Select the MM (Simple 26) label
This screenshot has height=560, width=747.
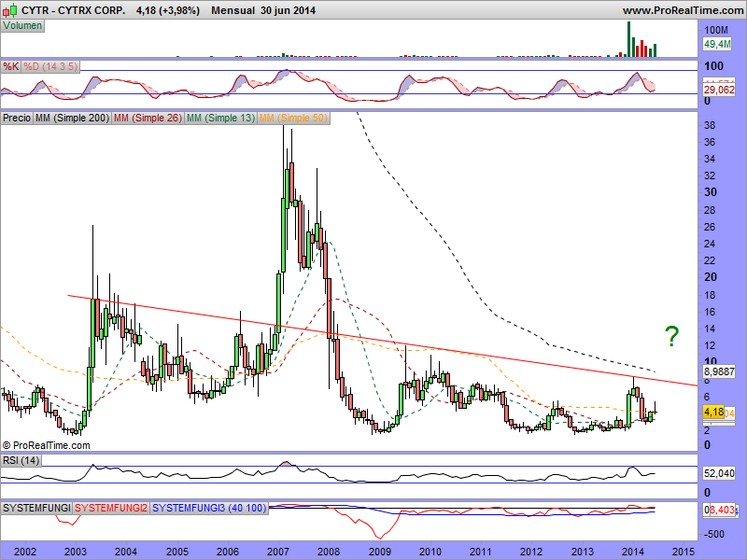pos(148,118)
